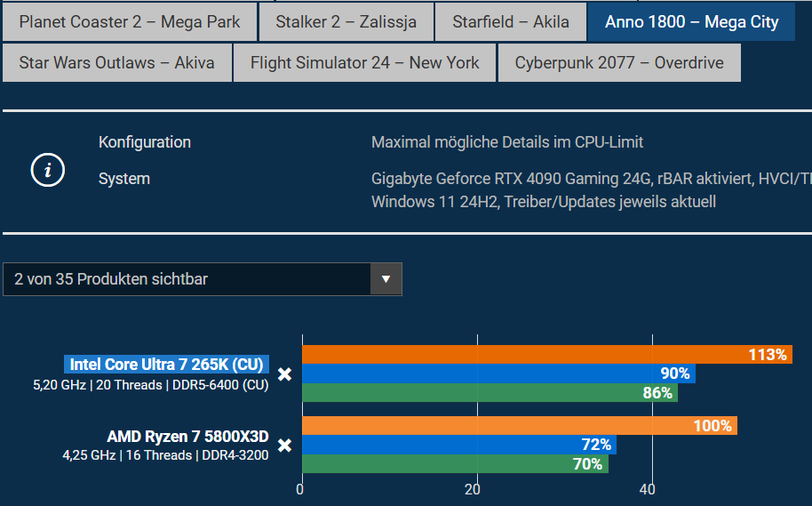
Task: Click the AMD Ryzen 7 5800X3D label
Action: (187, 437)
